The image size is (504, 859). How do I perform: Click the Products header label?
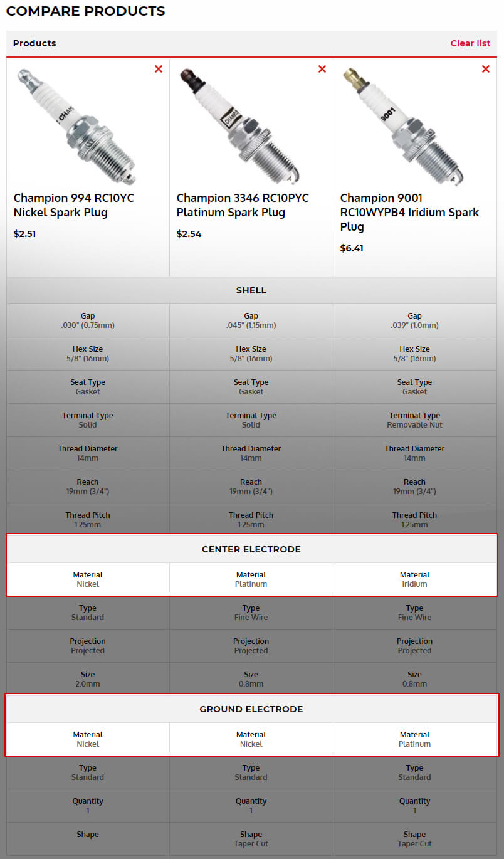pyautogui.click(x=34, y=43)
